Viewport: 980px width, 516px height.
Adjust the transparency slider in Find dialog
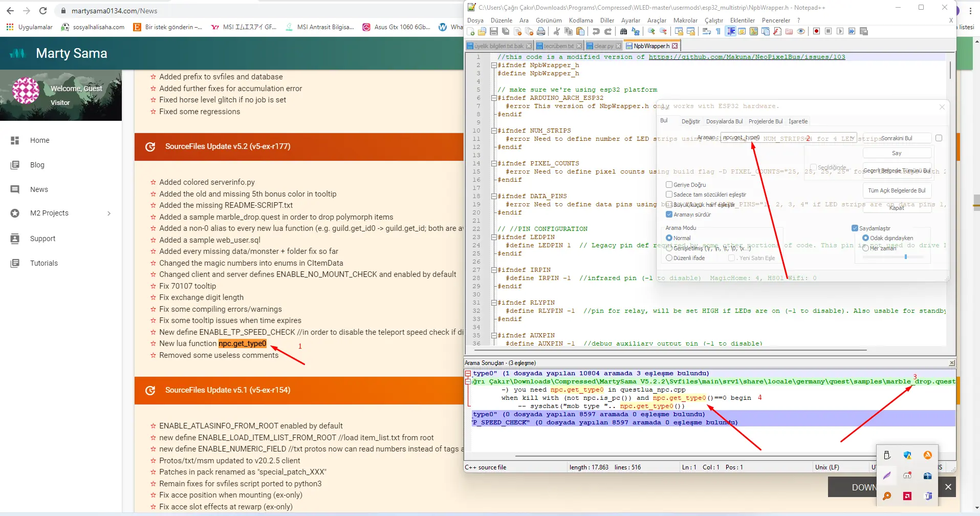pyautogui.click(x=905, y=257)
